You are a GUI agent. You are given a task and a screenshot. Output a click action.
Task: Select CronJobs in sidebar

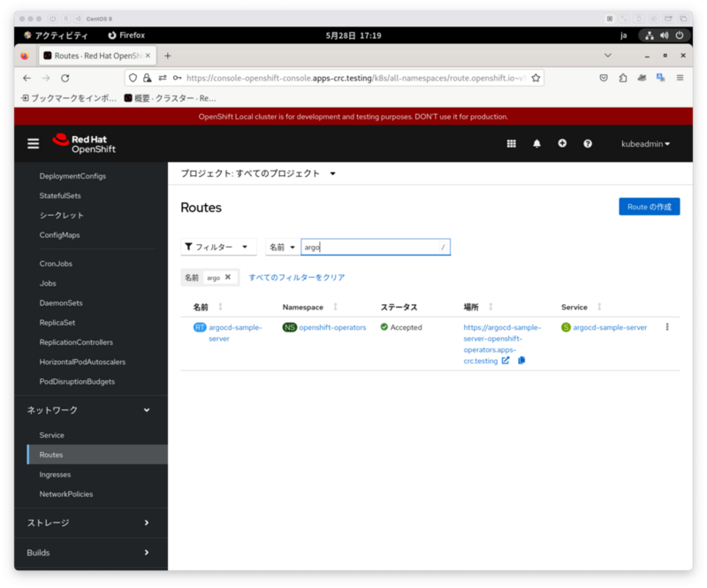point(56,263)
